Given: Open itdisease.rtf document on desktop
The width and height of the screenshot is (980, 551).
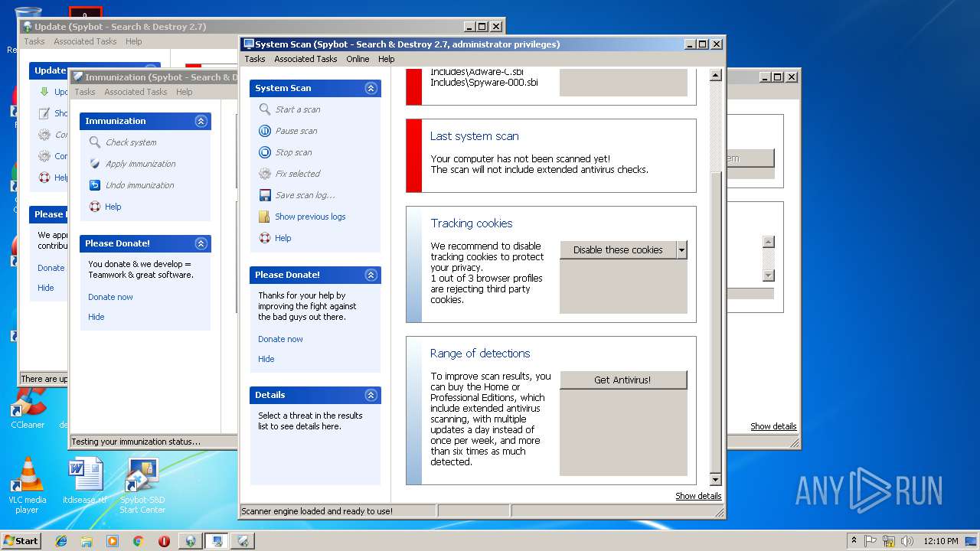Looking at the screenshot, I should [x=85, y=481].
